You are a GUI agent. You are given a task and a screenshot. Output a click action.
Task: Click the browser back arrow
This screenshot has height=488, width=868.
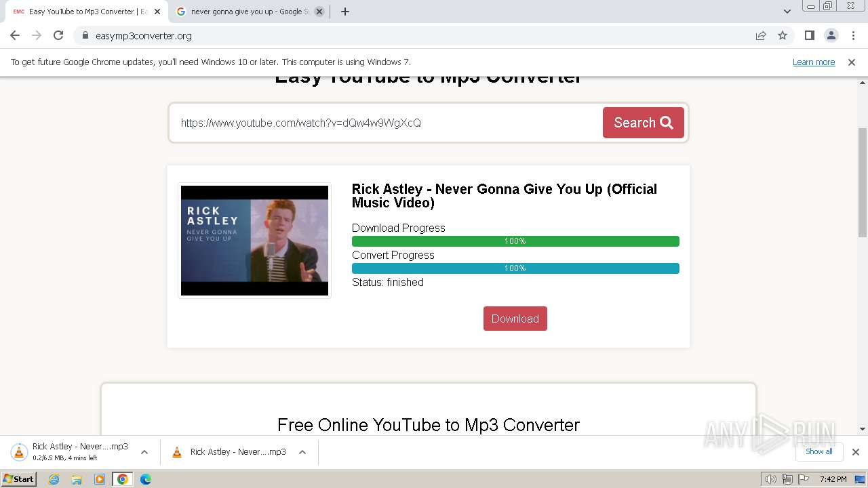[15, 35]
